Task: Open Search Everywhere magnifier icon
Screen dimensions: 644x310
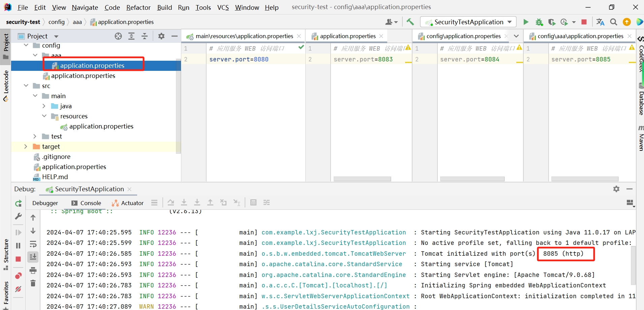Action: [x=614, y=22]
